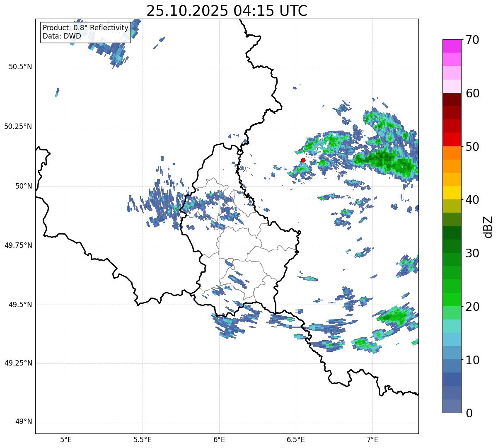498x448 pixels.
Task: Click the 49.25°N latitude label
Action: point(18,363)
